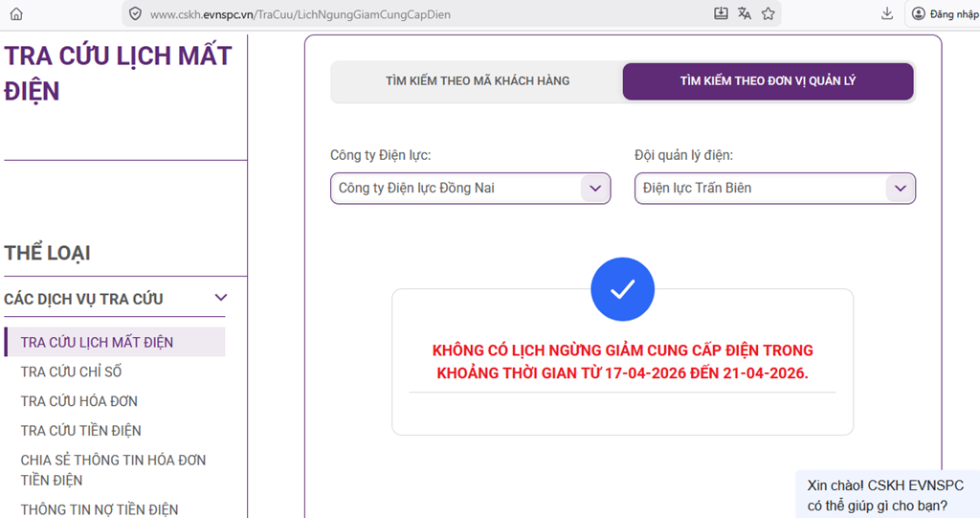This screenshot has width=980, height=518.
Task: Click the blue checkmark circle icon
Action: pos(622,288)
